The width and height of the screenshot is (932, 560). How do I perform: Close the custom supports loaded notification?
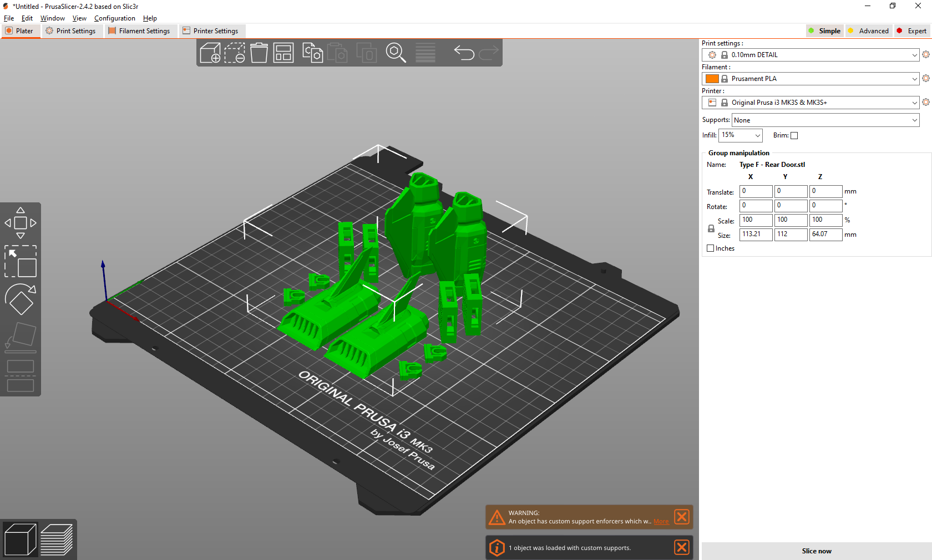[x=682, y=547]
